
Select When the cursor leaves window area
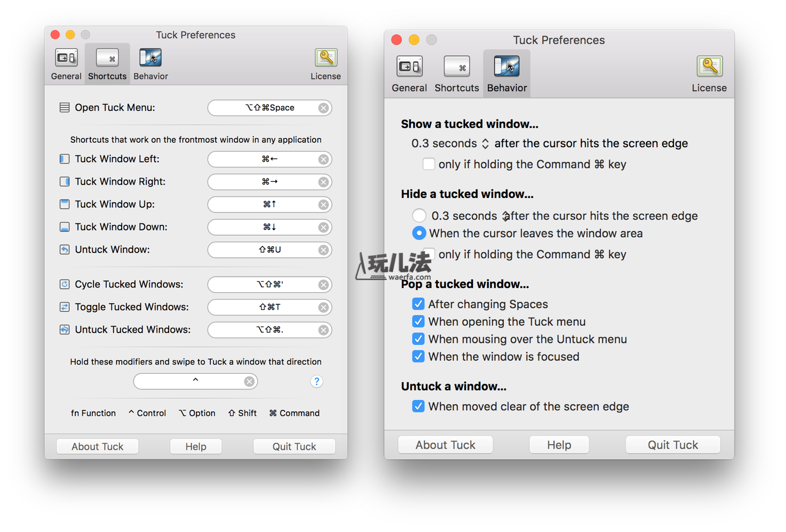(x=419, y=233)
